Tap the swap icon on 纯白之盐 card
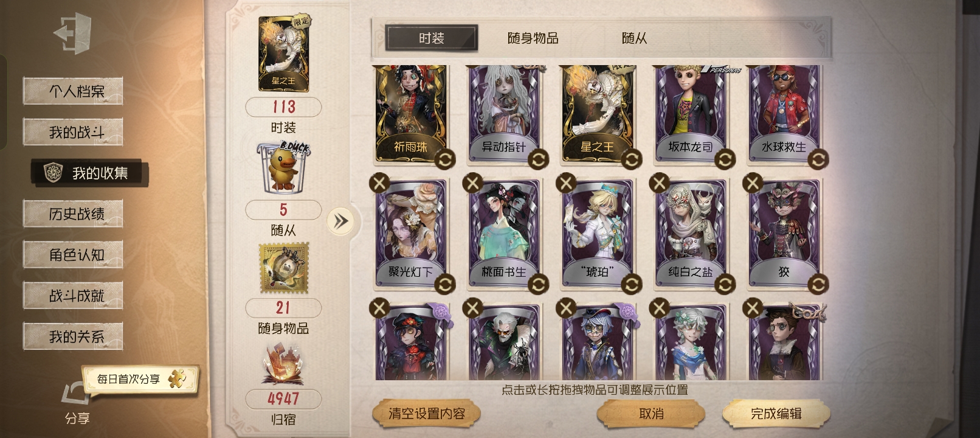The height and width of the screenshot is (438, 980). click(x=725, y=284)
